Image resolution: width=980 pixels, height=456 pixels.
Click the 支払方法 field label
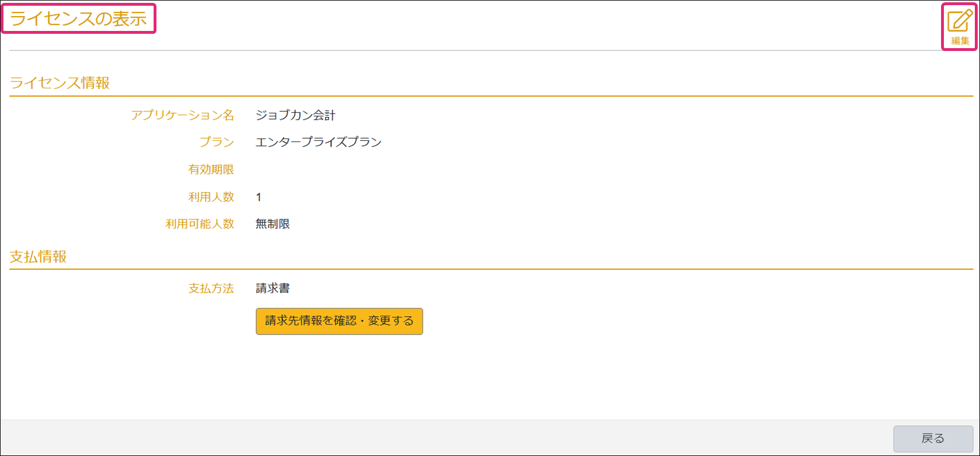[211, 288]
